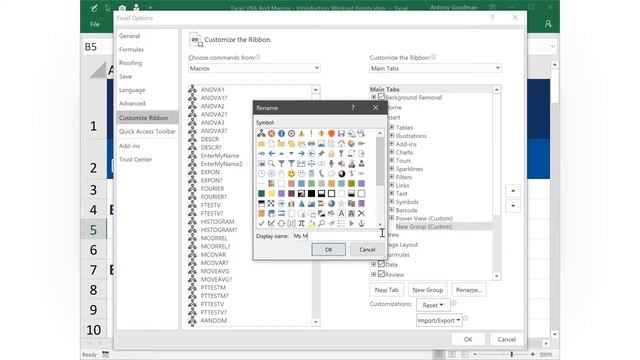
Task: Select the play triangle symbol
Action: click(351, 223)
